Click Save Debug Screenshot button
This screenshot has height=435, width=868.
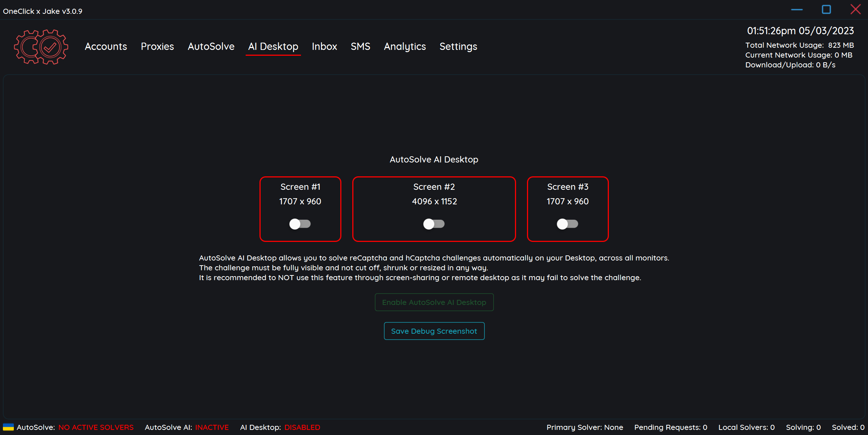[434, 331]
